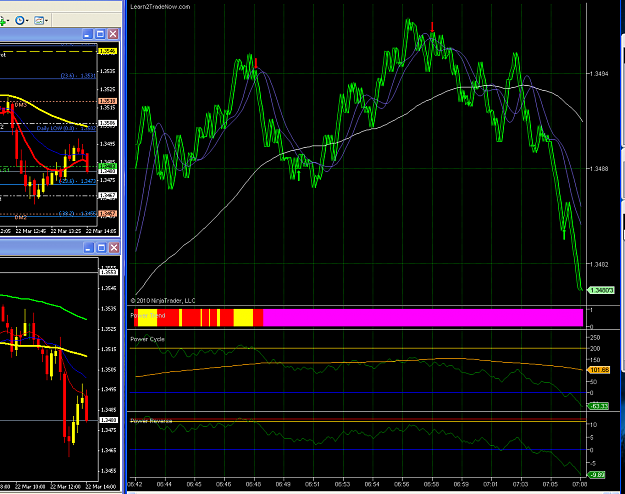
Task: Click the 07:01 time axis label
Action: tap(491, 484)
